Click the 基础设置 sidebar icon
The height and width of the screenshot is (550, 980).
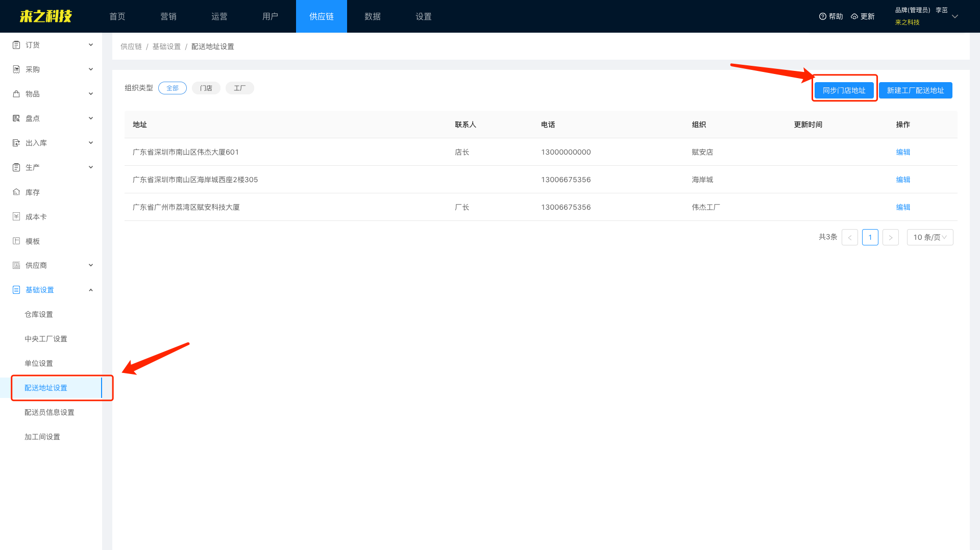pyautogui.click(x=16, y=290)
